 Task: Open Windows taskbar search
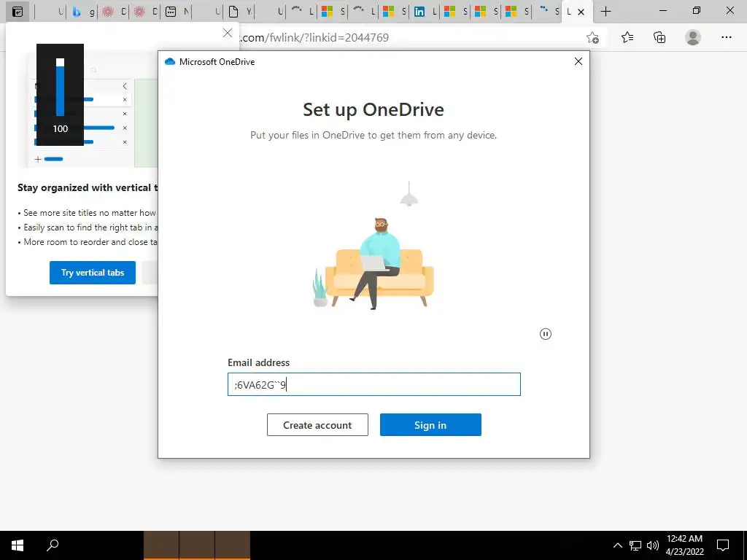53,545
